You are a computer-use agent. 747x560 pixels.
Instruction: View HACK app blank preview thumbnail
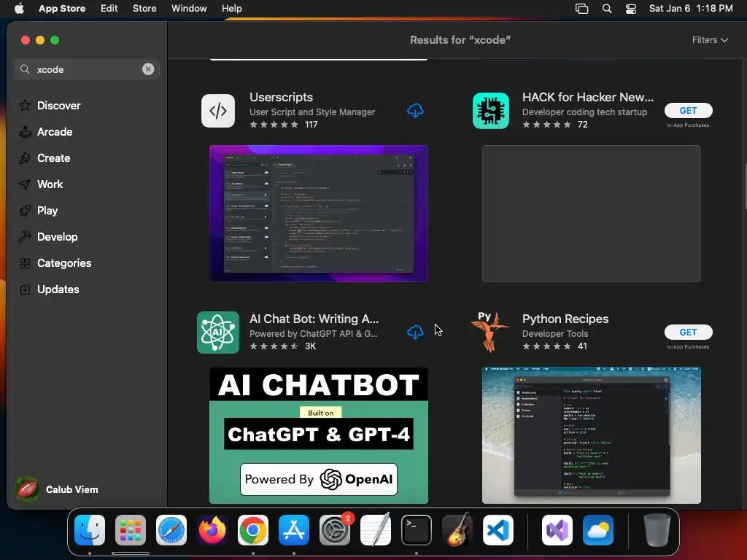click(x=591, y=214)
